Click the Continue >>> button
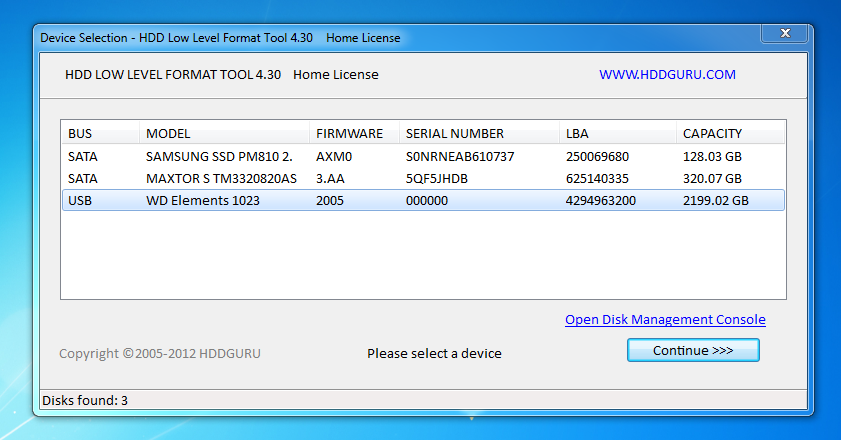 693,350
